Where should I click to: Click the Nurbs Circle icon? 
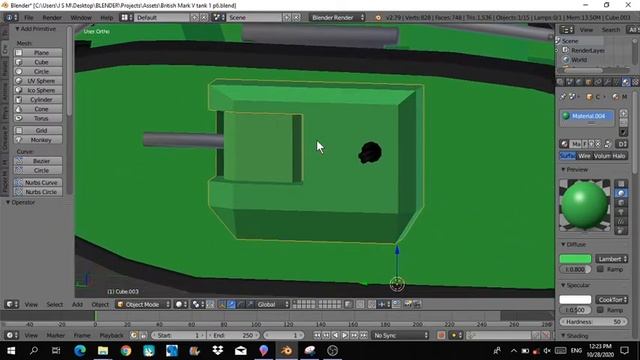19,192
